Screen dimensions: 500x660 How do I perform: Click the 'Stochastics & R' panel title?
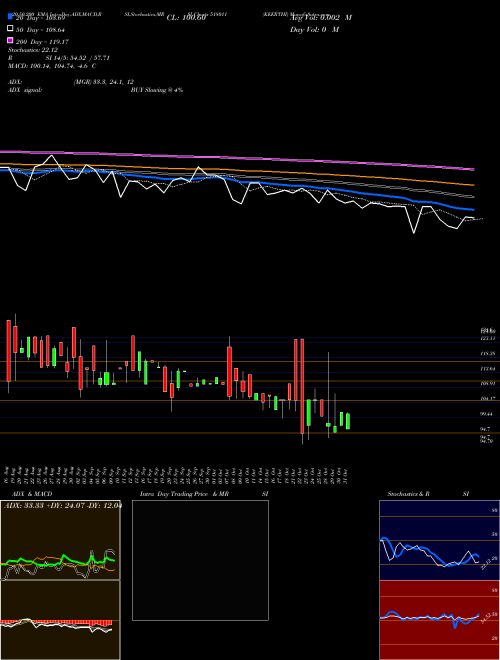click(408, 494)
